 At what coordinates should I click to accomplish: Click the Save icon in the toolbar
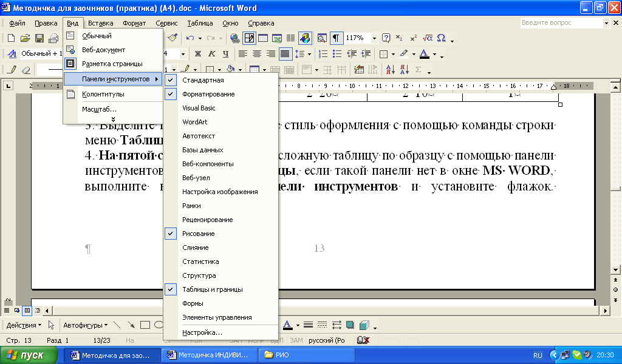[x=39, y=38]
